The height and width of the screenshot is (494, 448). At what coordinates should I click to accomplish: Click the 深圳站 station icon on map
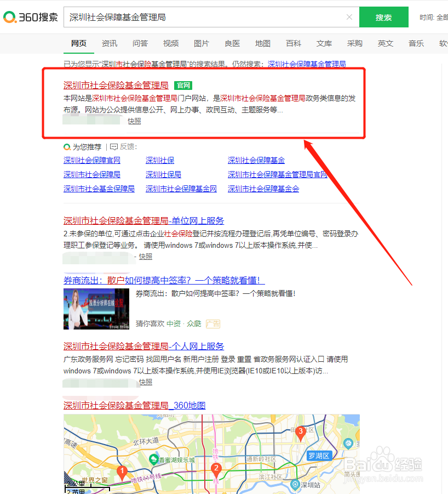[295, 484]
